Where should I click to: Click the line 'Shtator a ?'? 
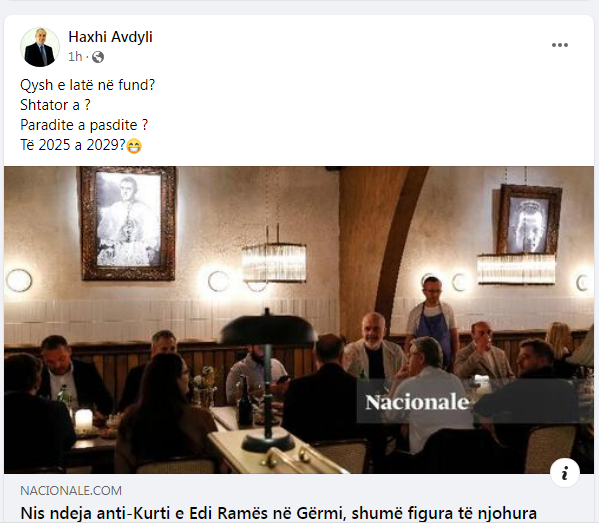(55, 105)
